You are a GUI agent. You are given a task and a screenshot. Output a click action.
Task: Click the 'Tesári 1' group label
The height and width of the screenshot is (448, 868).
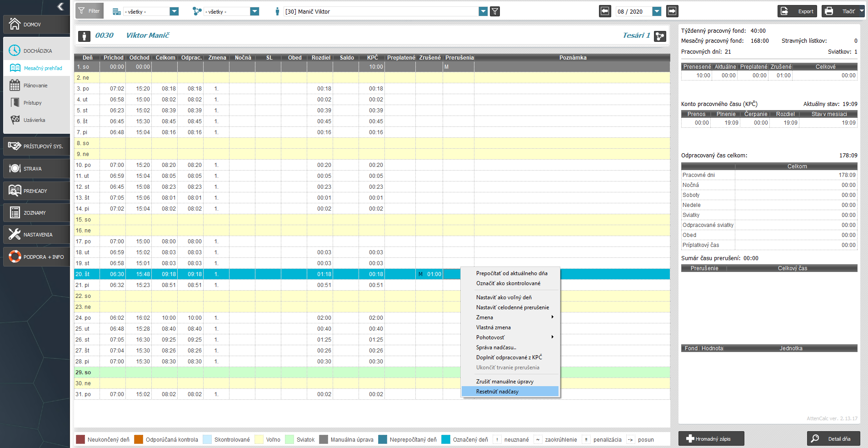pos(636,35)
